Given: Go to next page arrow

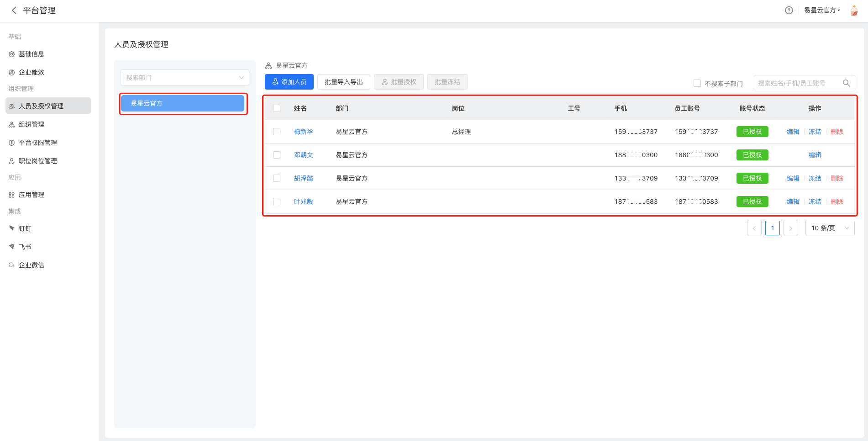Looking at the screenshot, I should tap(791, 228).
